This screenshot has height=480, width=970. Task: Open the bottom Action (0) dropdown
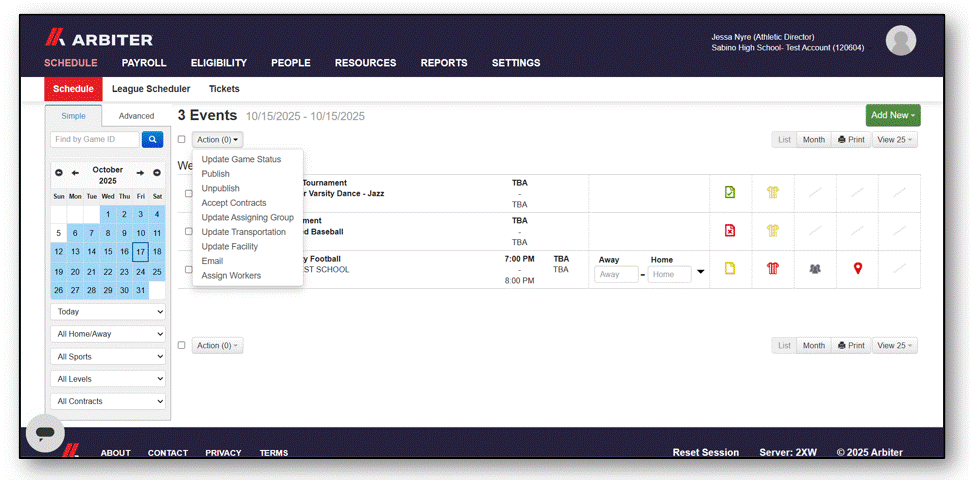(x=217, y=346)
